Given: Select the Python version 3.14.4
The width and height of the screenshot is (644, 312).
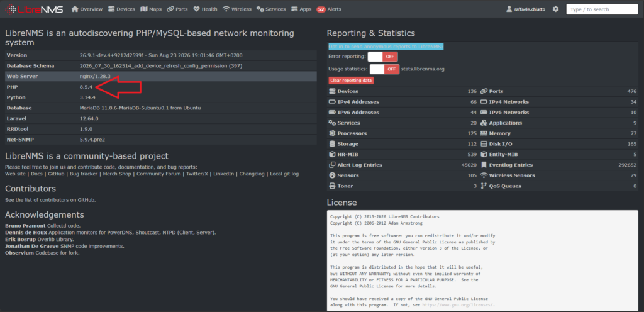Looking at the screenshot, I should (x=87, y=97).
